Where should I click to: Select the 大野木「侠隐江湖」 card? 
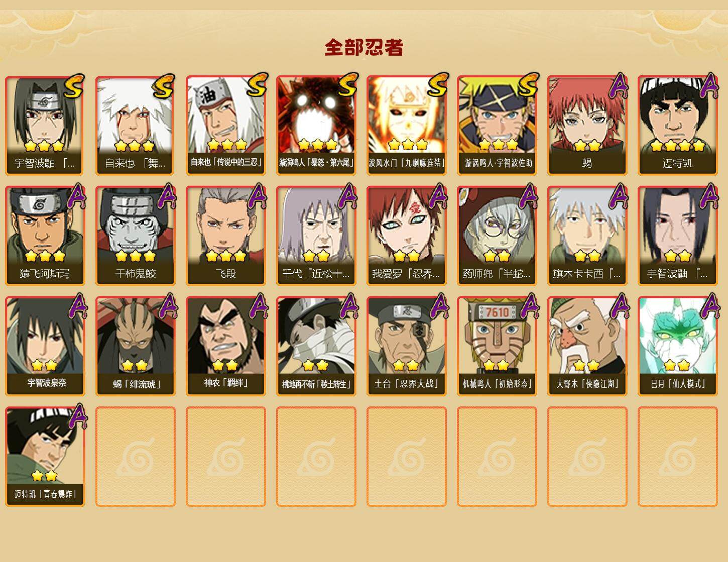587,346
